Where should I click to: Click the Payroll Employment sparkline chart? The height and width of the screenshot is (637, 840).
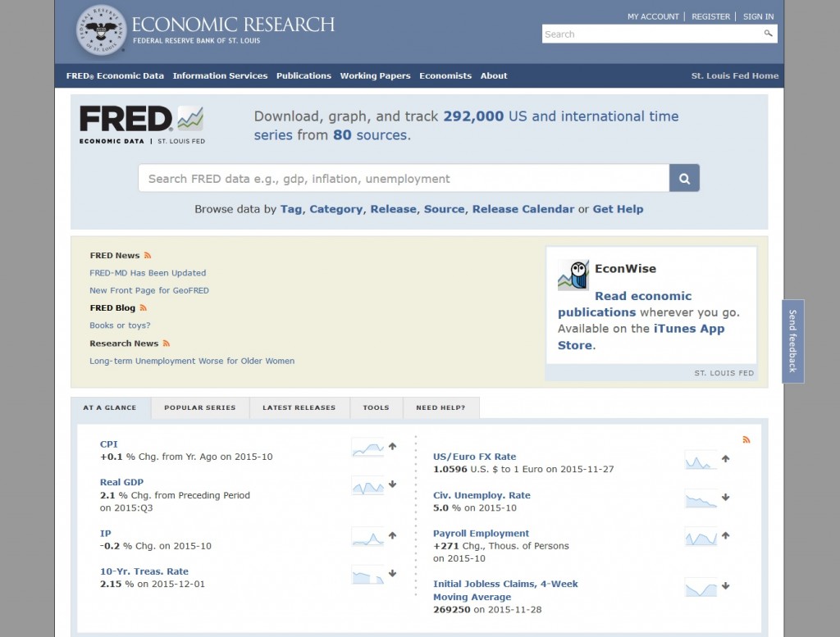coord(701,536)
